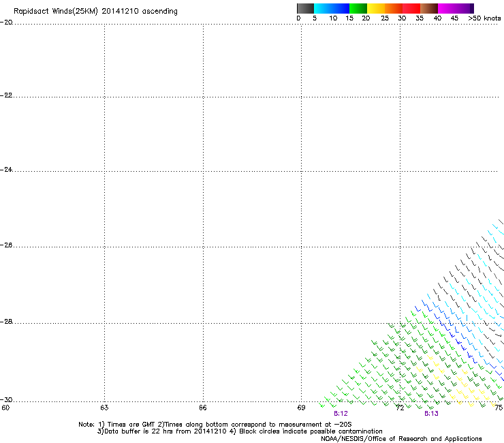Click the latitude label -30
This screenshot has width=504, height=443.
pyautogui.click(x=6, y=399)
